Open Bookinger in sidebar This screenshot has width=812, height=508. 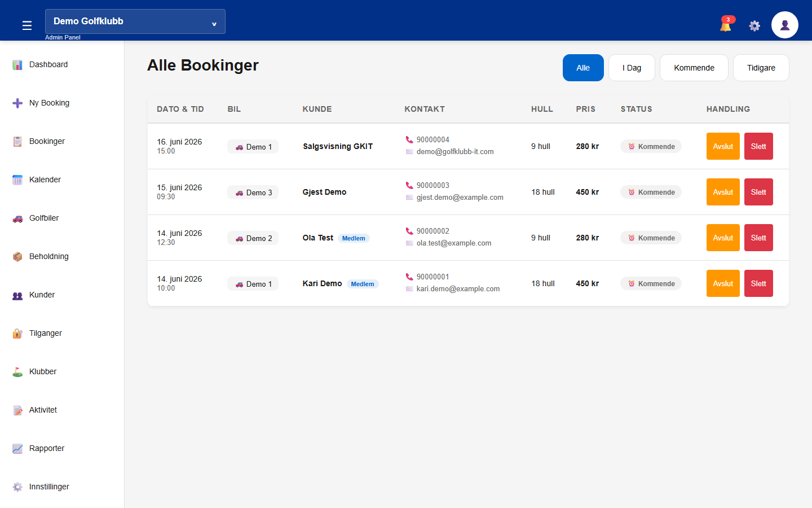click(x=62, y=141)
